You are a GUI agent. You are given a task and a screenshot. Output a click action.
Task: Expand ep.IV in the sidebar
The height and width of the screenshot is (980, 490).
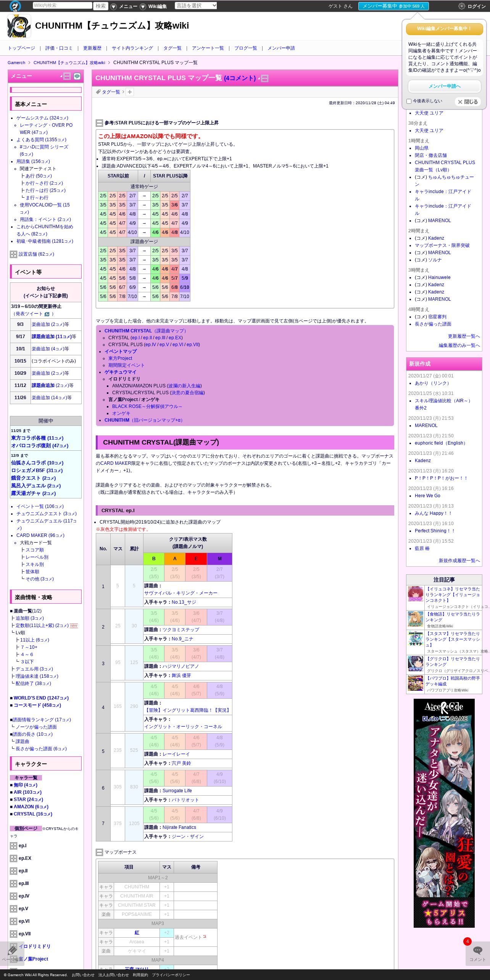[13, 896]
